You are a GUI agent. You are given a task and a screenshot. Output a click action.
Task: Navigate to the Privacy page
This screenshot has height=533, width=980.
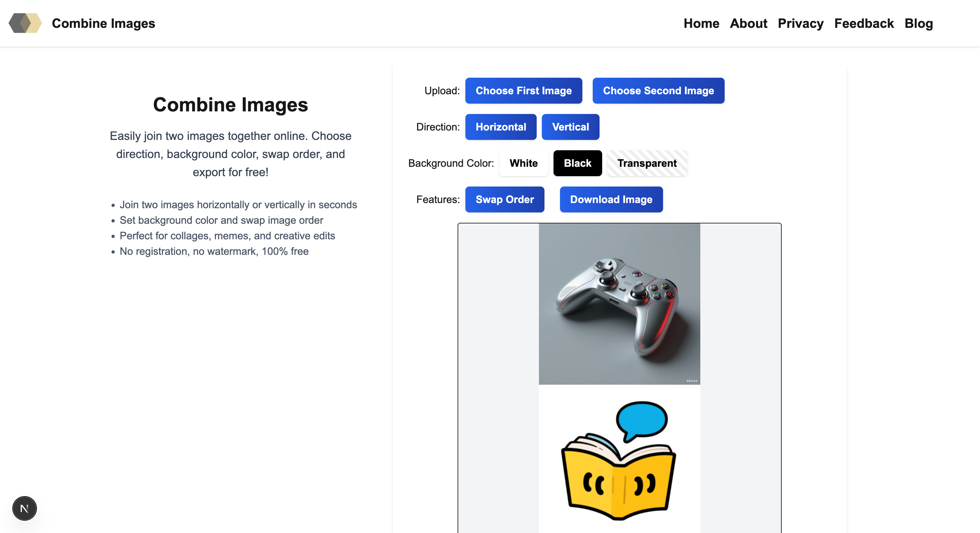(800, 23)
